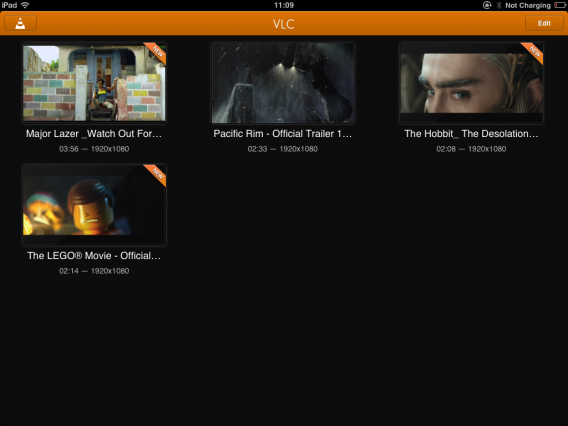The image size is (568, 426).
Task: Tap the battery icon in status bar
Action: 560,5
